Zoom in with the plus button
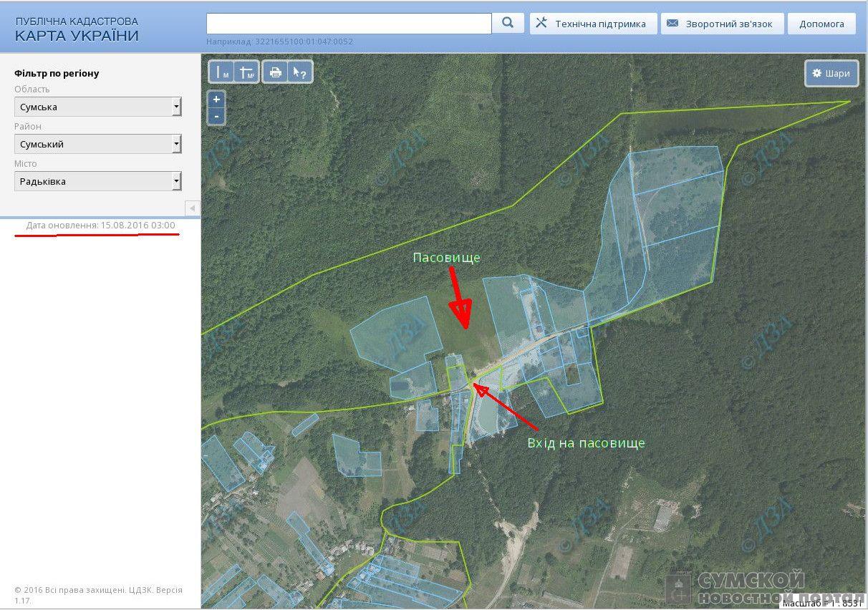This screenshot has width=868, height=610. click(x=216, y=100)
